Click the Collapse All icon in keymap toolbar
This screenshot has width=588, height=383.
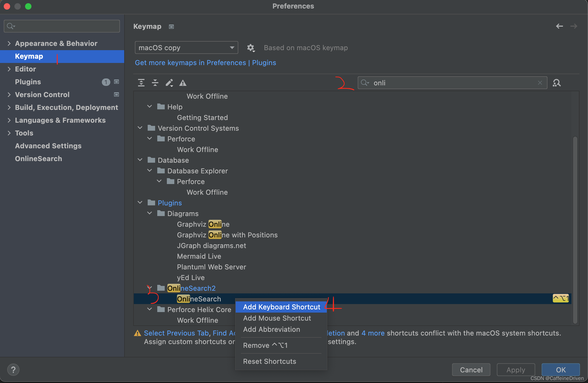point(155,83)
